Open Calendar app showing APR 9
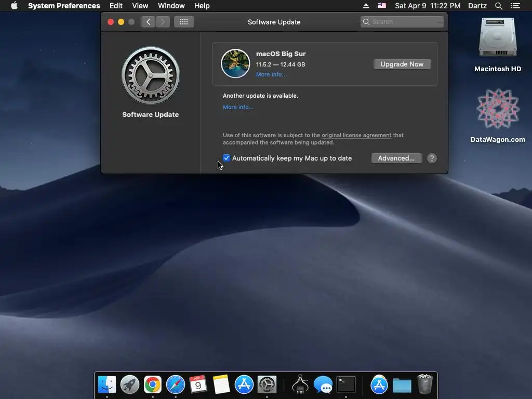532x399 pixels. pos(198,384)
